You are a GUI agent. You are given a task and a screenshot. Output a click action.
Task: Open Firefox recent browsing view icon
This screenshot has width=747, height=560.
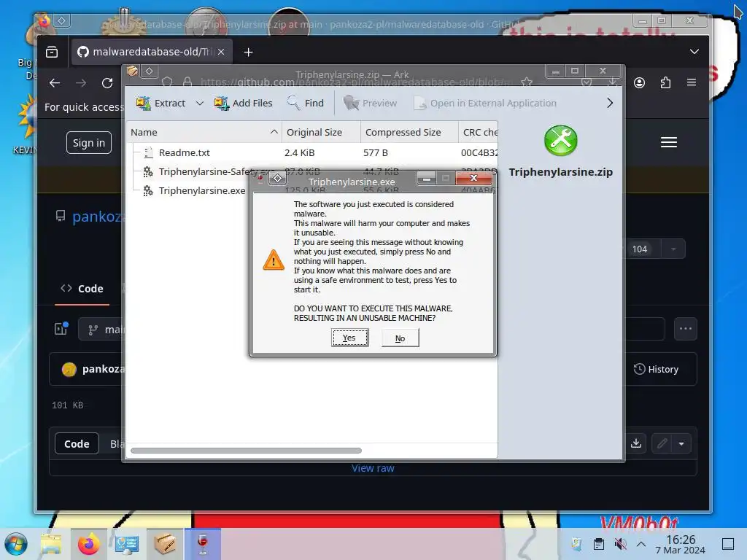(52, 52)
